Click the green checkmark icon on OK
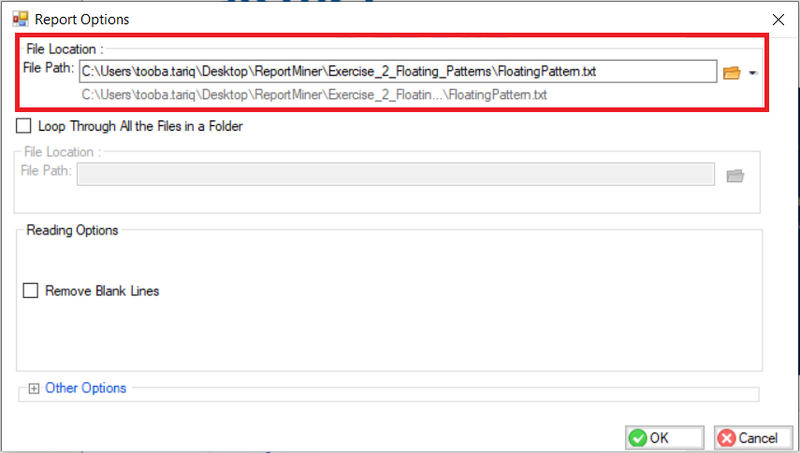 point(638,438)
